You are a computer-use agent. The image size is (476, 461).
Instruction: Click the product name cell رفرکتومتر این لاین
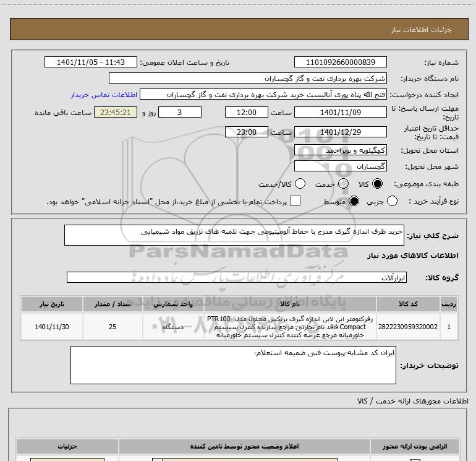point(290,327)
